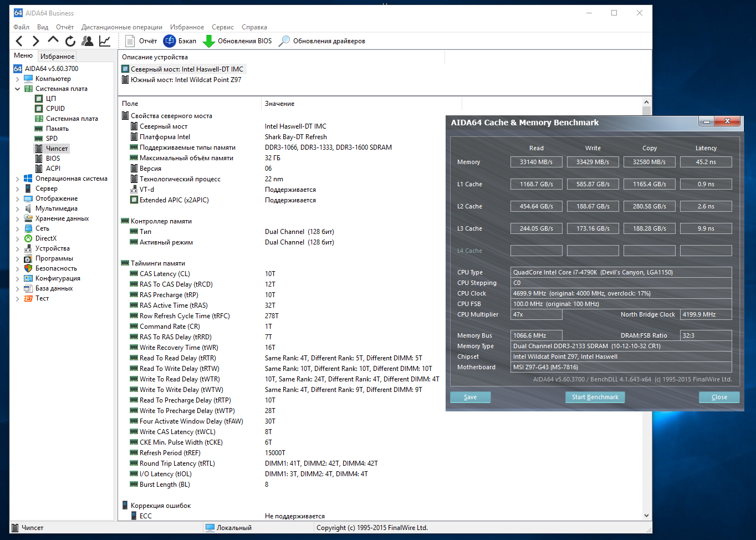Switch to the Меню sidebar tab

pyautogui.click(x=23, y=55)
